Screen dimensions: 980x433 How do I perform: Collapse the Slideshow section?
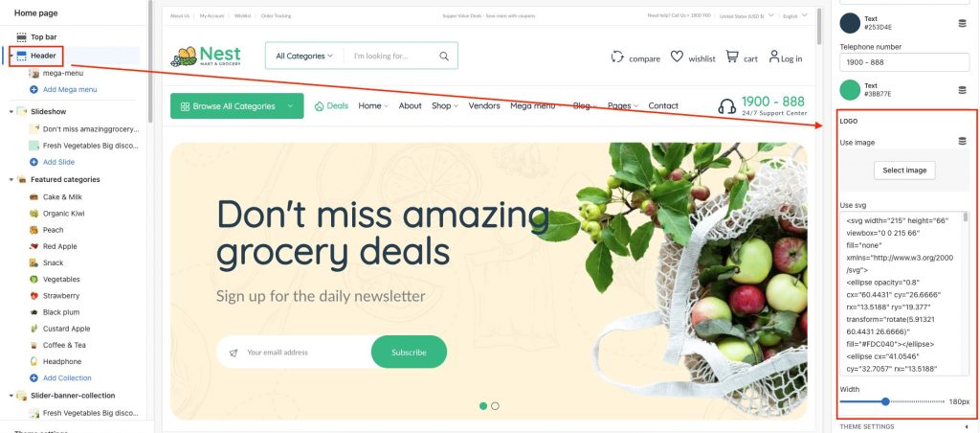coord(11,112)
